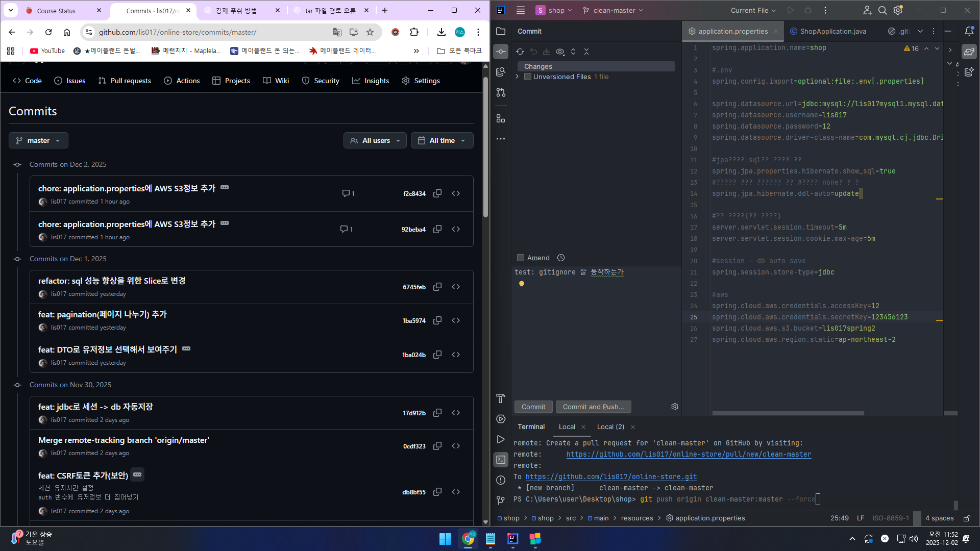Open commit options gear icon

(675, 407)
